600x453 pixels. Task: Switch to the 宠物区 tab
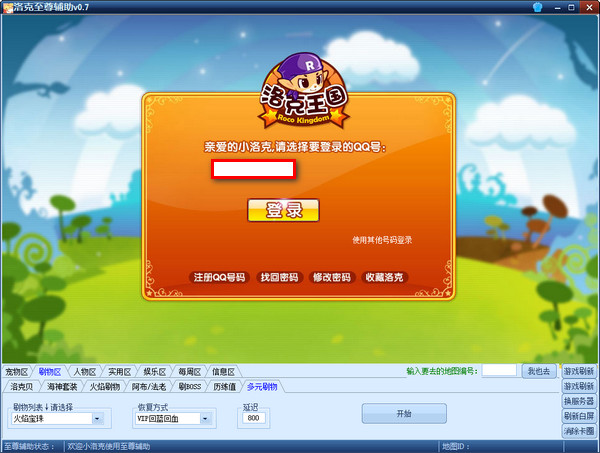click(16, 372)
